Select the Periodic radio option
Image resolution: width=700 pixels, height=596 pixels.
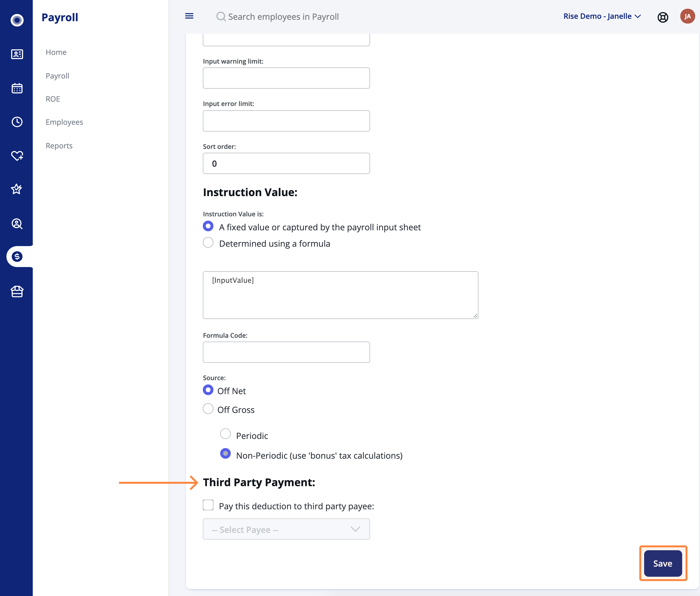coord(225,434)
